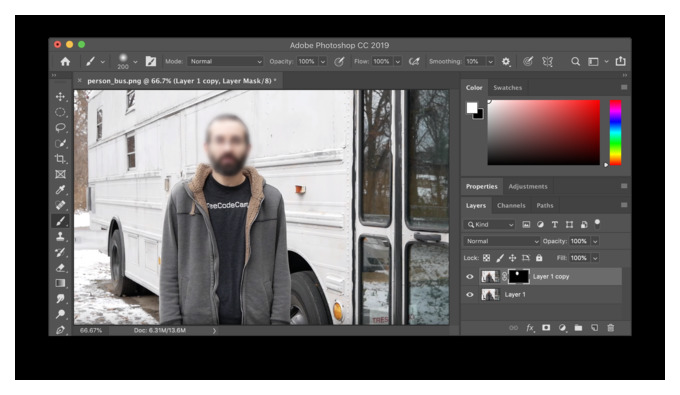Select the Crop tool
Screen dimensions: 680x395
[x=60, y=159]
